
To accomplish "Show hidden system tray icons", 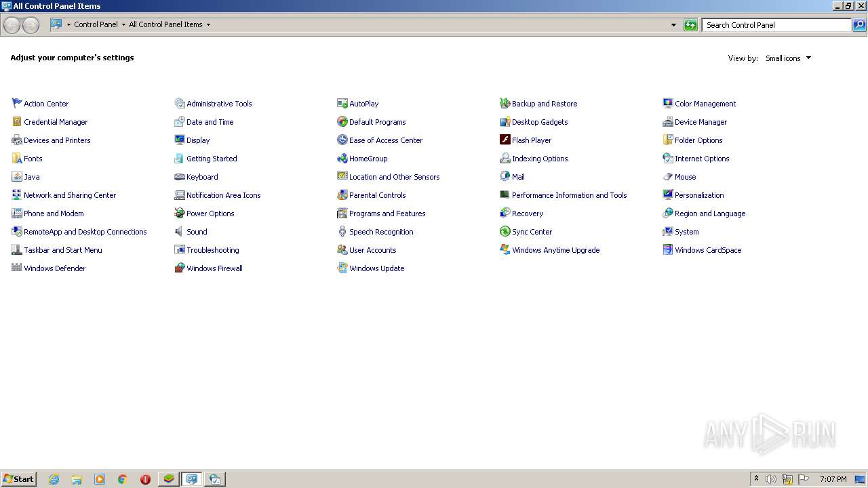I will point(756,479).
